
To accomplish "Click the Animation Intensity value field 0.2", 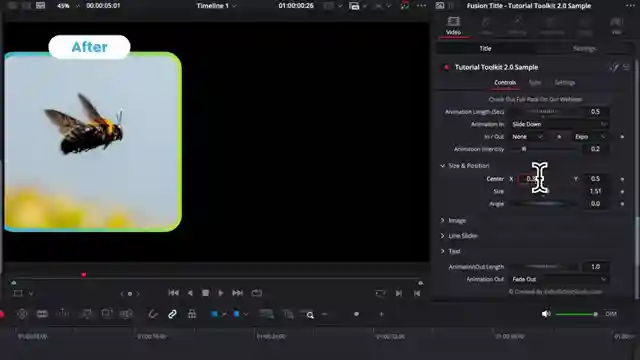I will [x=596, y=149].
